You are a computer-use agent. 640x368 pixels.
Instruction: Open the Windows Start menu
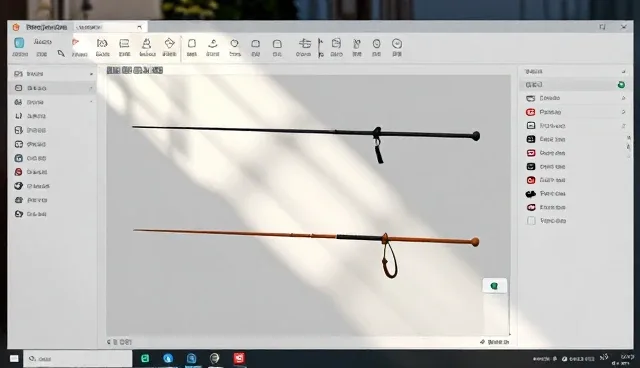click(x=14, y=359)
